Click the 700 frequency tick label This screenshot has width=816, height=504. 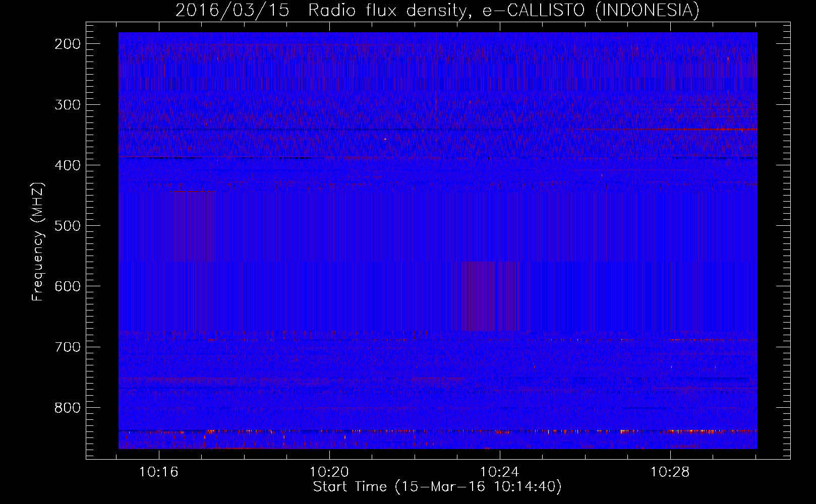coord(67,347)
